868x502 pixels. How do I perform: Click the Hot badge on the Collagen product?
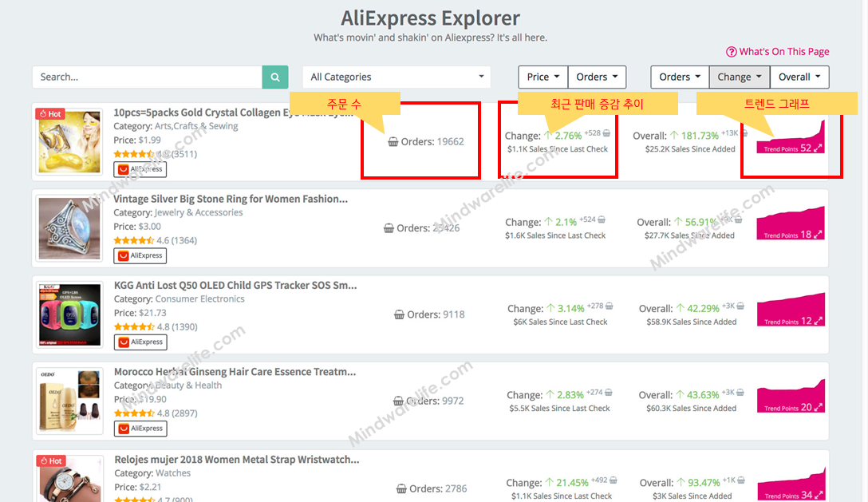50,113
